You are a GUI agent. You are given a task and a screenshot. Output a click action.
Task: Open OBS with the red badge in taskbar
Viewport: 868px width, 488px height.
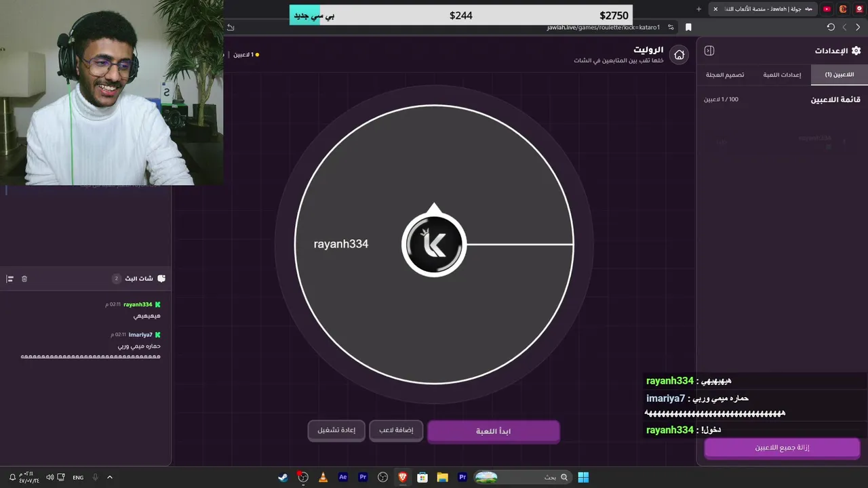coord(303,477)
